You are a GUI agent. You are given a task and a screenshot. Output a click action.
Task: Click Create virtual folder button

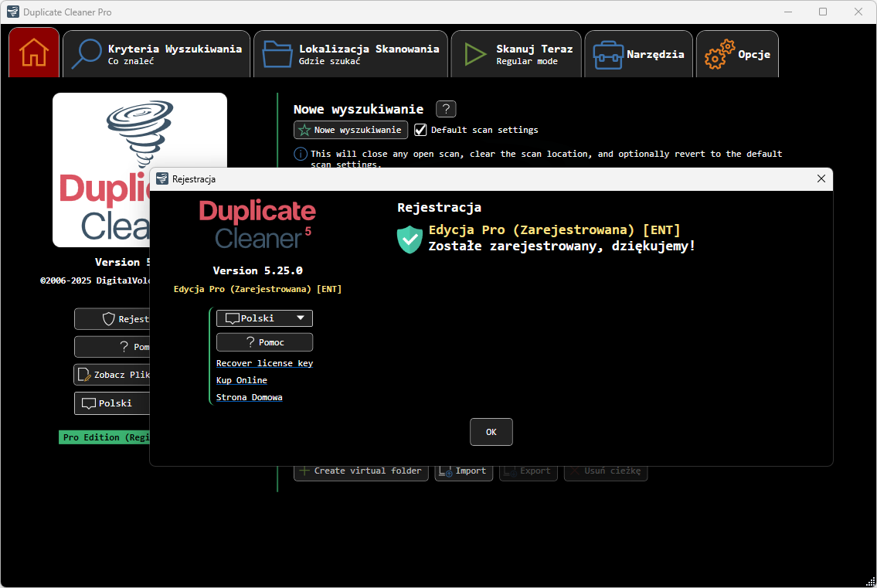(362, 471)
